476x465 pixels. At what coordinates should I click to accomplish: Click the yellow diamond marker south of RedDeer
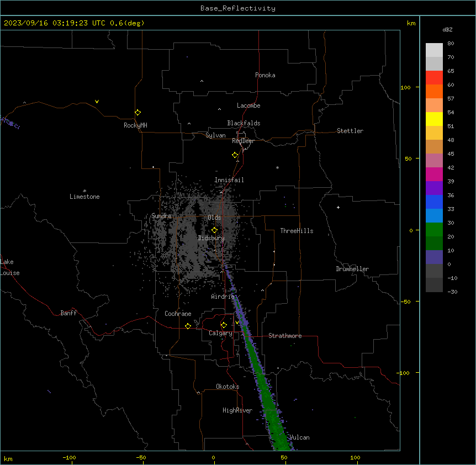[x=235, y=155]
